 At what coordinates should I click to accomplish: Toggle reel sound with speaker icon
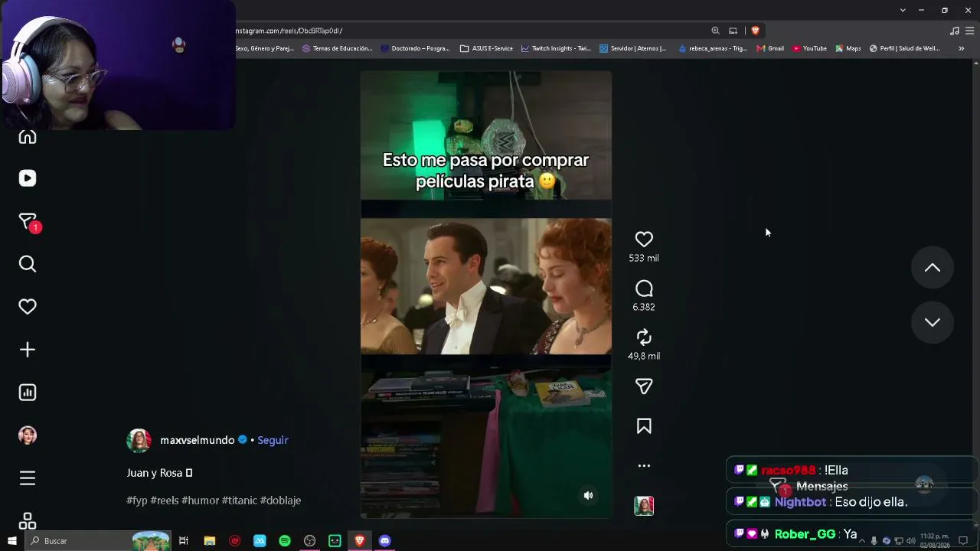588,495
